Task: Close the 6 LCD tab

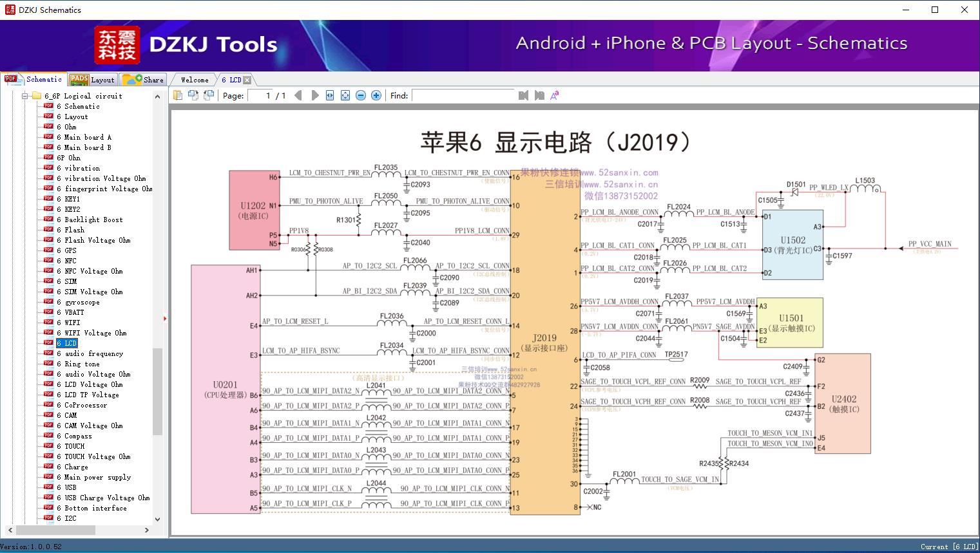Action: pos(247,80)
